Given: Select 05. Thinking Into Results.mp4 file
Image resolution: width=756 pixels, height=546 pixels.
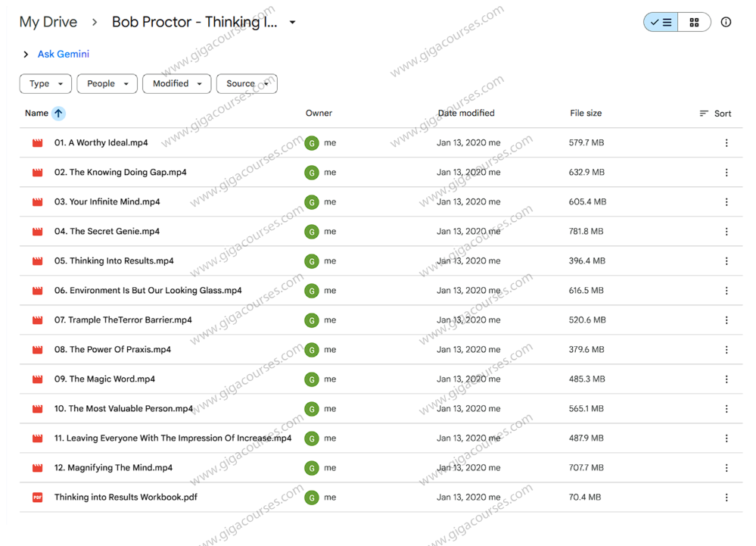Looking at the screenshot, I should pos(114,261).
